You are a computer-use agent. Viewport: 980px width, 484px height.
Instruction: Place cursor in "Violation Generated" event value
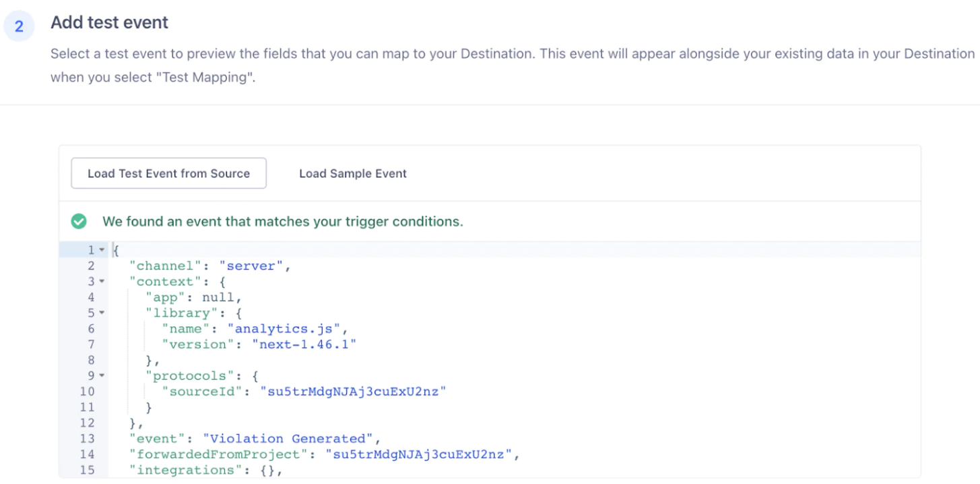click(292, 439)
